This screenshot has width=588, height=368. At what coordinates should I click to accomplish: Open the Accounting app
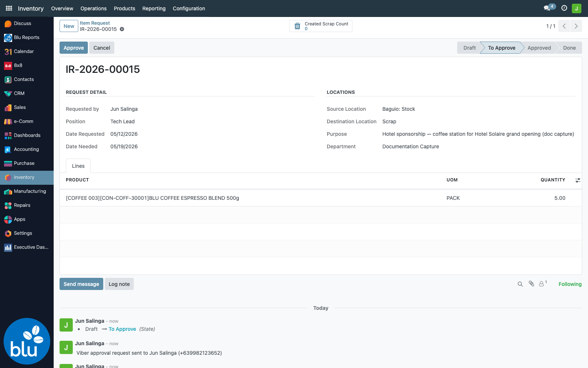pyautogui.click(x=27, y=149)
